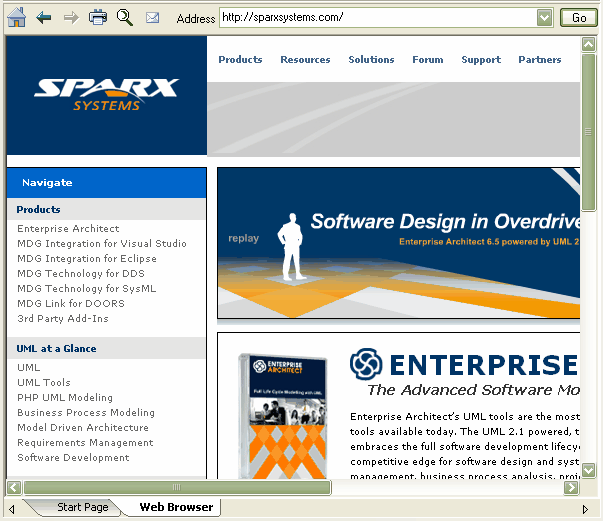This screenshot has width=603, height=521.
Task: Click the UML at a Glance heading
Action: point(57,348)
